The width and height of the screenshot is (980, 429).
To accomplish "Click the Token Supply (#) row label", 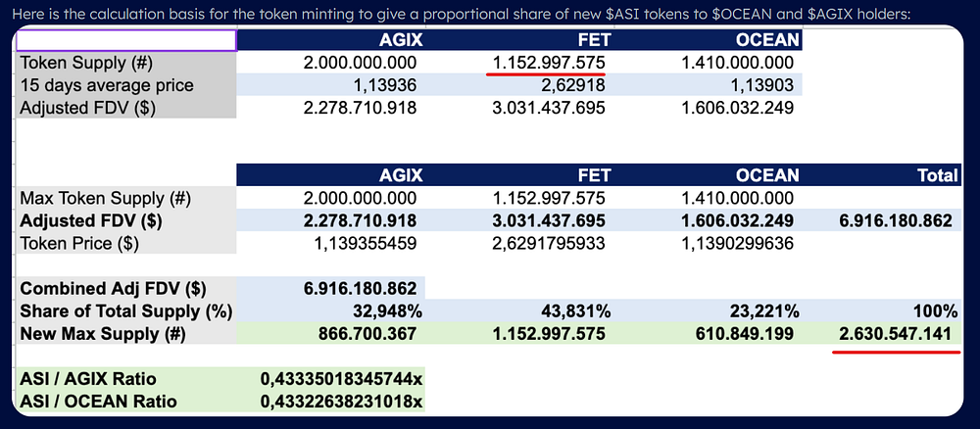I will (125, 63).
